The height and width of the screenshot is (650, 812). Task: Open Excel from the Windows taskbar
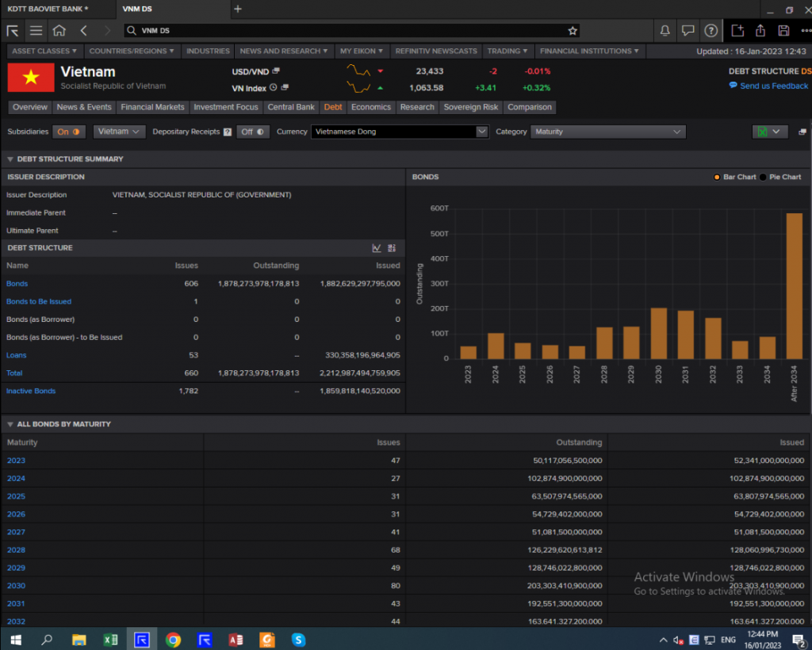click(x=110, y=640)
